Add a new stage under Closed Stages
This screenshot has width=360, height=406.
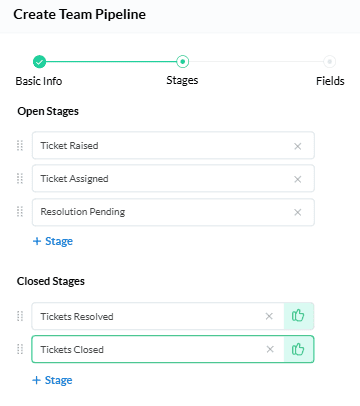tap(52, 380)
